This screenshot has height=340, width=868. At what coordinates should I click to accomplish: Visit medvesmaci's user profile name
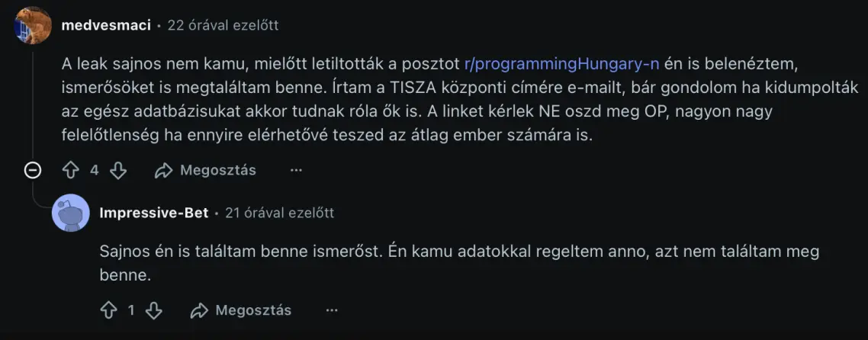tap(105, 25)
